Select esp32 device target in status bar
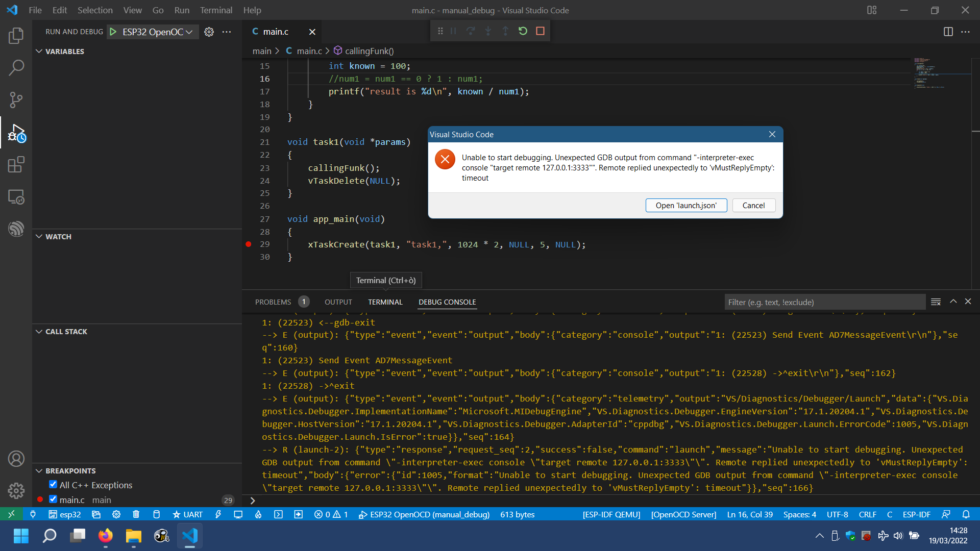The image size is (980, 551). 65,514
